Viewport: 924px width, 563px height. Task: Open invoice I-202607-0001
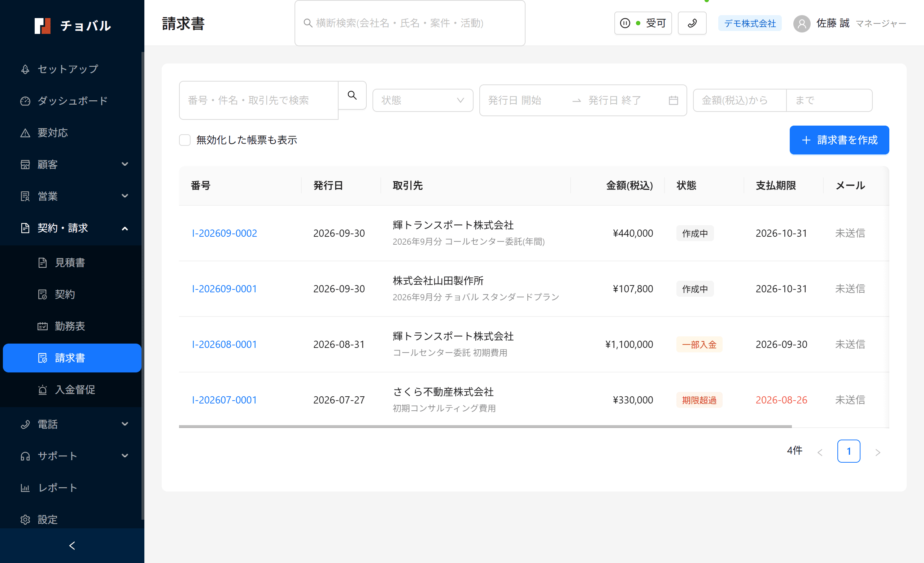224,400
